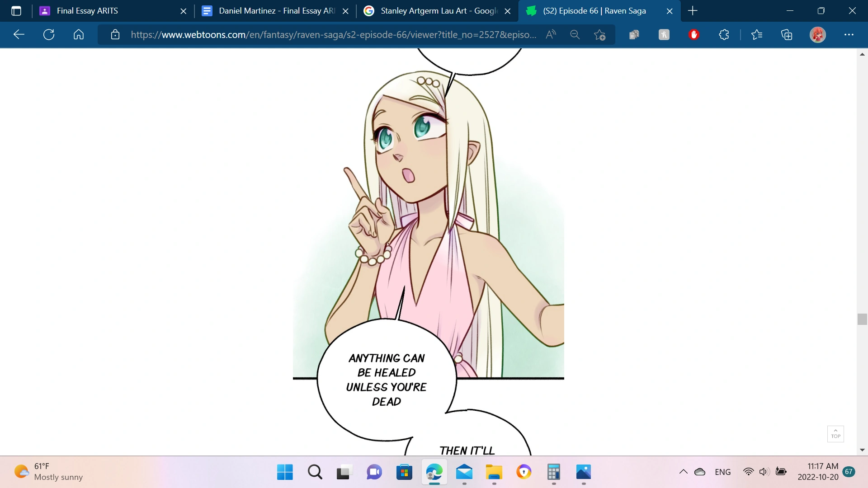Go to the browser home page
Viewport: 868px width, 488px height.
[79, 34]
